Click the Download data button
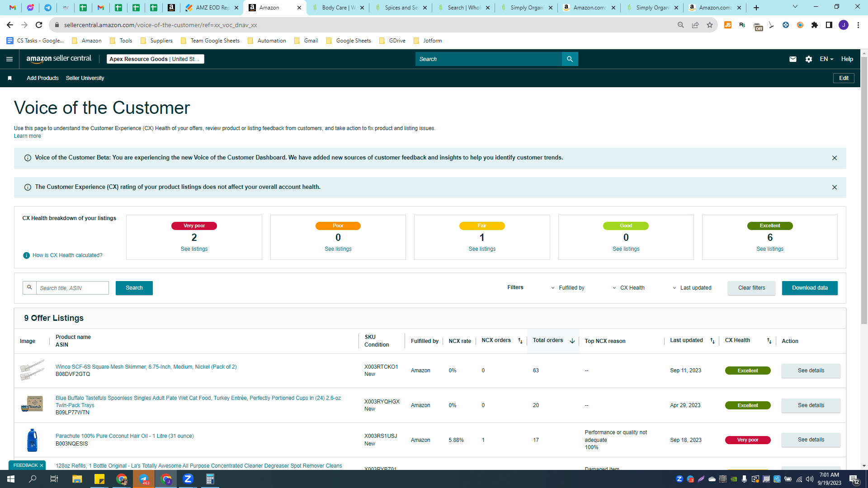Image resolution: width=868 pixels, height=488 pixels. [810, 288]
